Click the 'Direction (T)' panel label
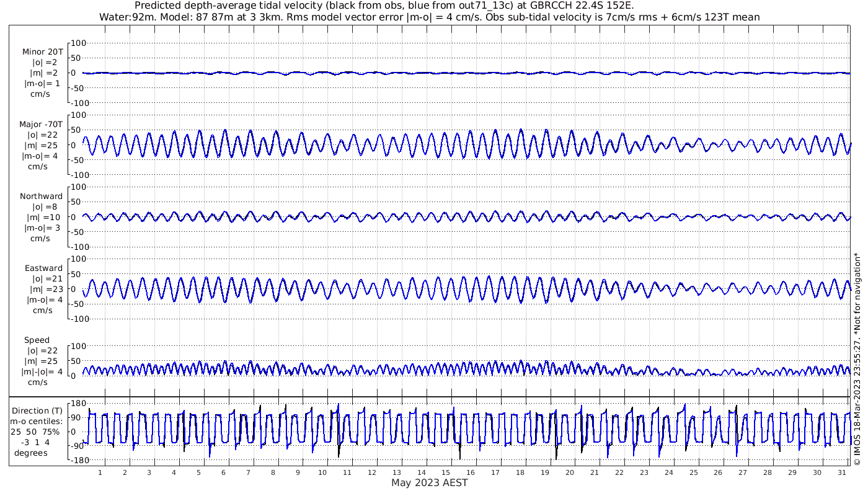 click(38, 410)
